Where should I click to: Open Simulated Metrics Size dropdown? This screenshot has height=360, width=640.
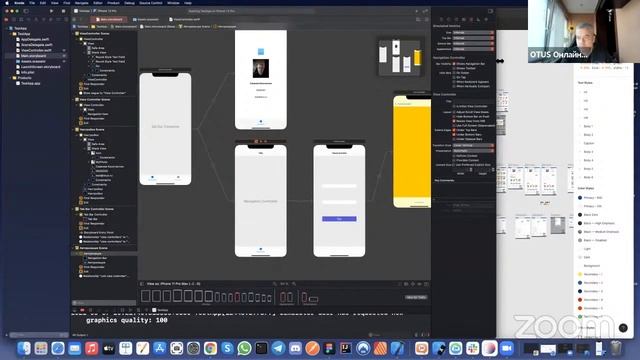point(473,32)
